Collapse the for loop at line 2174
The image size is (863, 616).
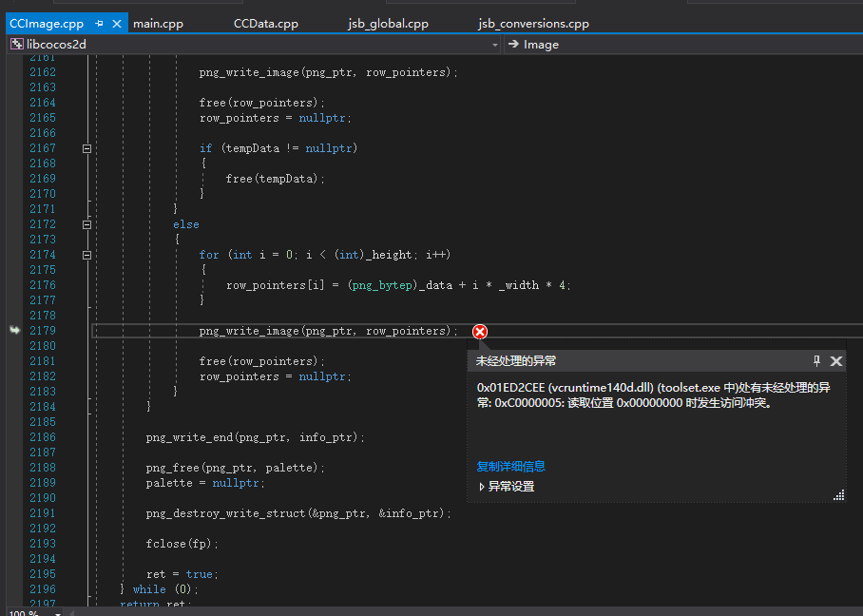click(x=86, y=255)
